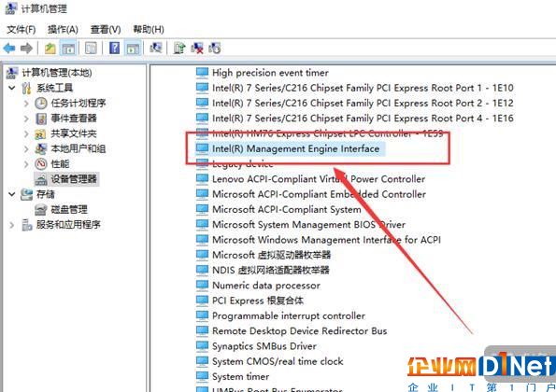Select PCI Express Root Port 1 - 1E10
556x392 pixels.
[363, 88]
